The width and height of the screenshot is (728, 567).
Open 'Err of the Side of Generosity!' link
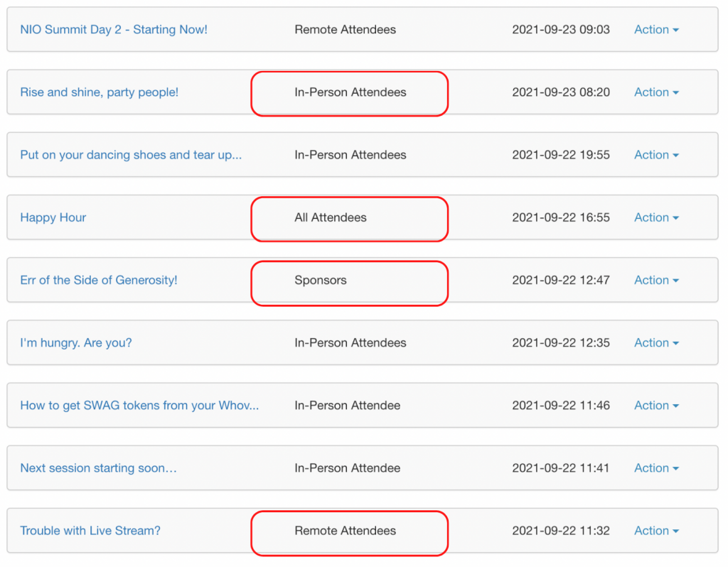pyautogui.click(x=99, y=280)
